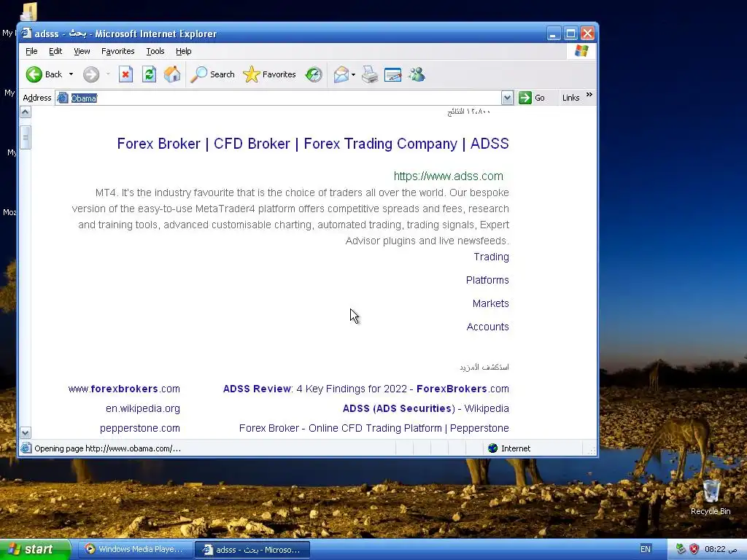Click the Internet zone status indicator

click(x=509, y=448)
